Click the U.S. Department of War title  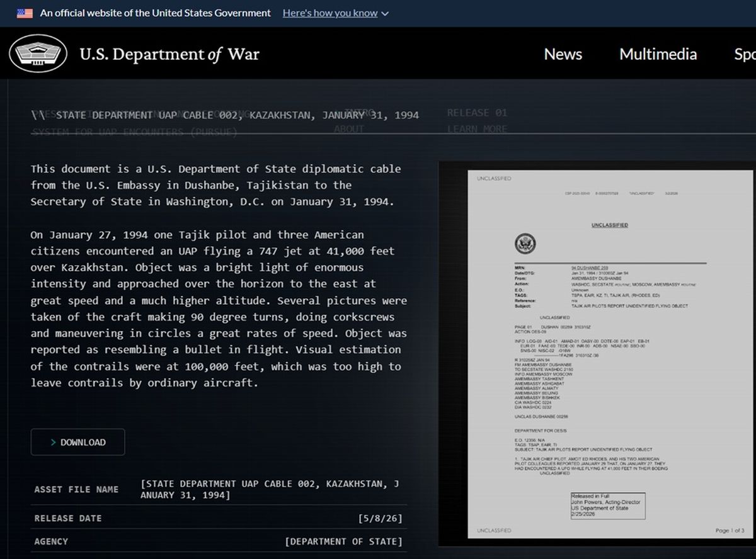(169, 54)
